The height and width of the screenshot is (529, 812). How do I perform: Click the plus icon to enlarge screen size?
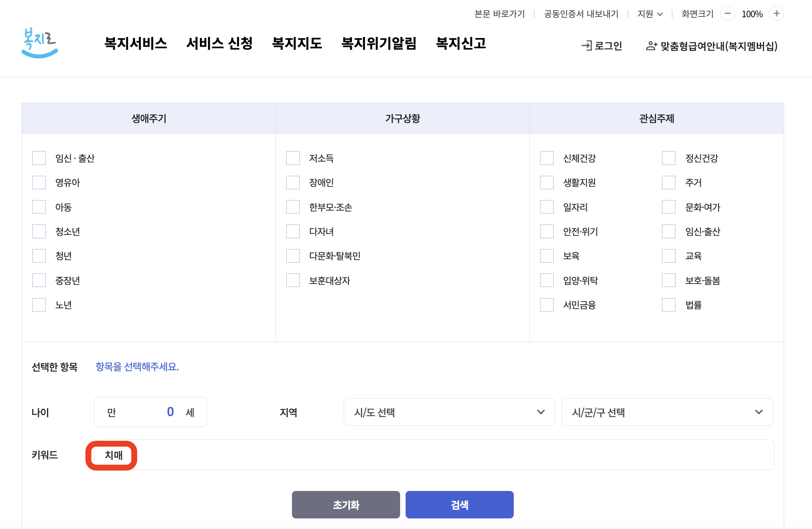[x=777, y=13]
